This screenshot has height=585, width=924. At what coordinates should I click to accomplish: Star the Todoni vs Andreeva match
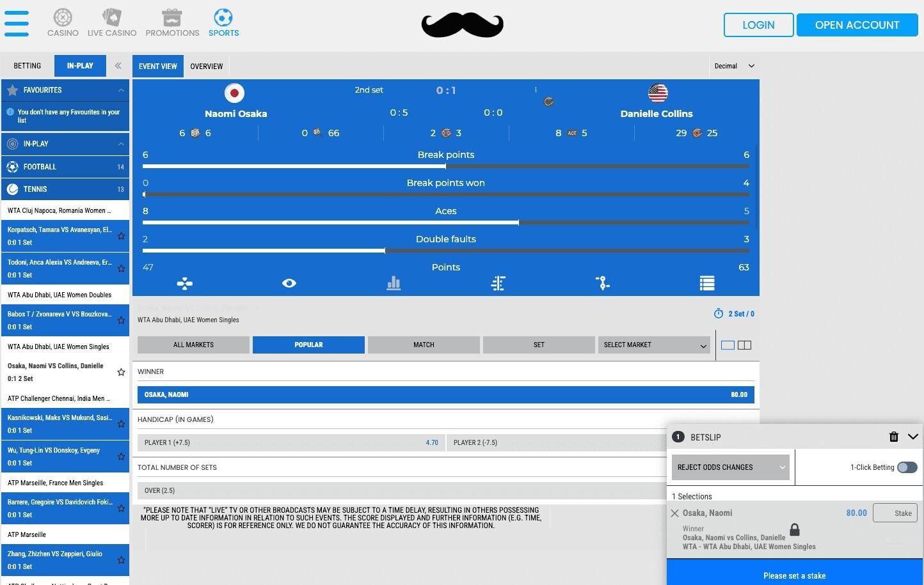(x=121, y=269)
